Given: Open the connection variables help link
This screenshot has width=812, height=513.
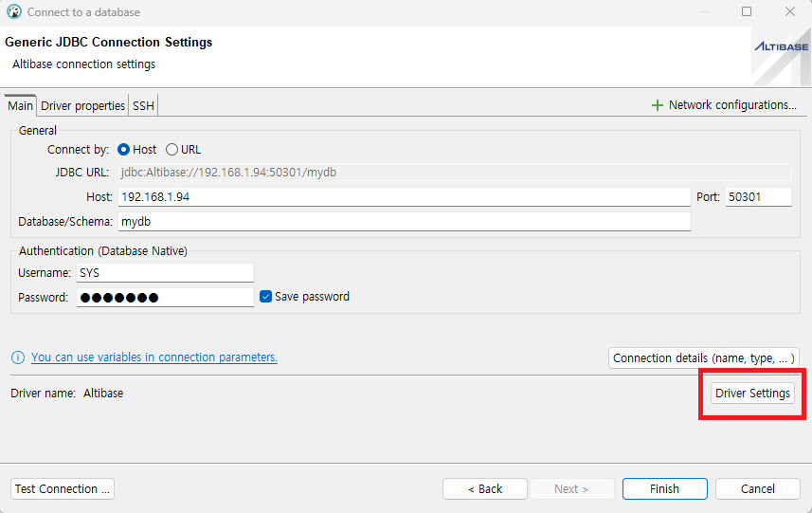Looking at the screenshot, I should tap(153, 357).
